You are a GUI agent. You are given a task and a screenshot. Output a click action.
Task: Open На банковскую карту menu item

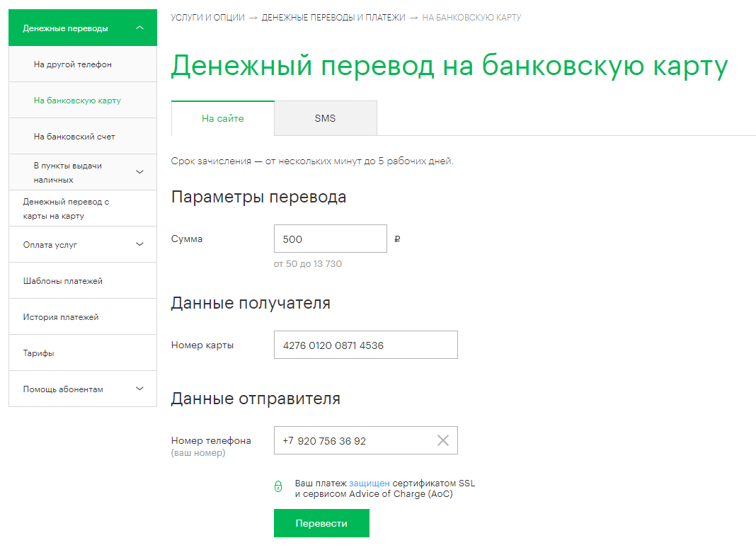coord(83,101)
